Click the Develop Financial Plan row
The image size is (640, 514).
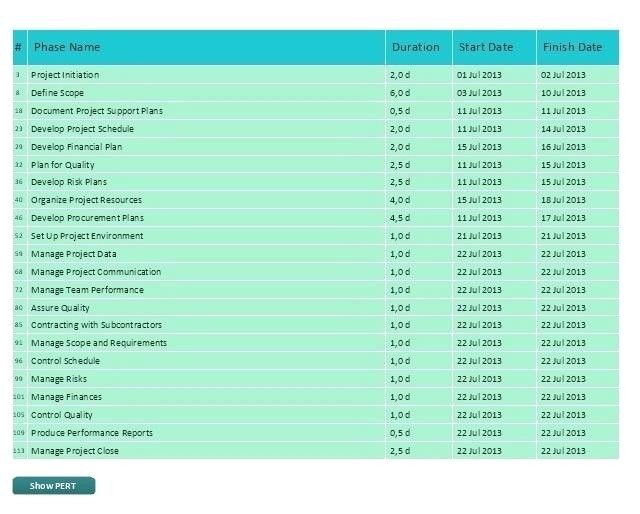76,147
